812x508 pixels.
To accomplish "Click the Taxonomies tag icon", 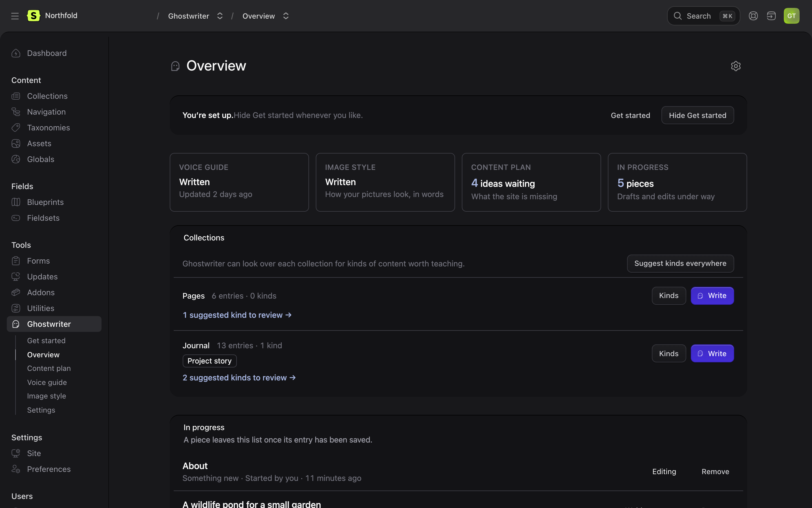I will pos(16,128).
